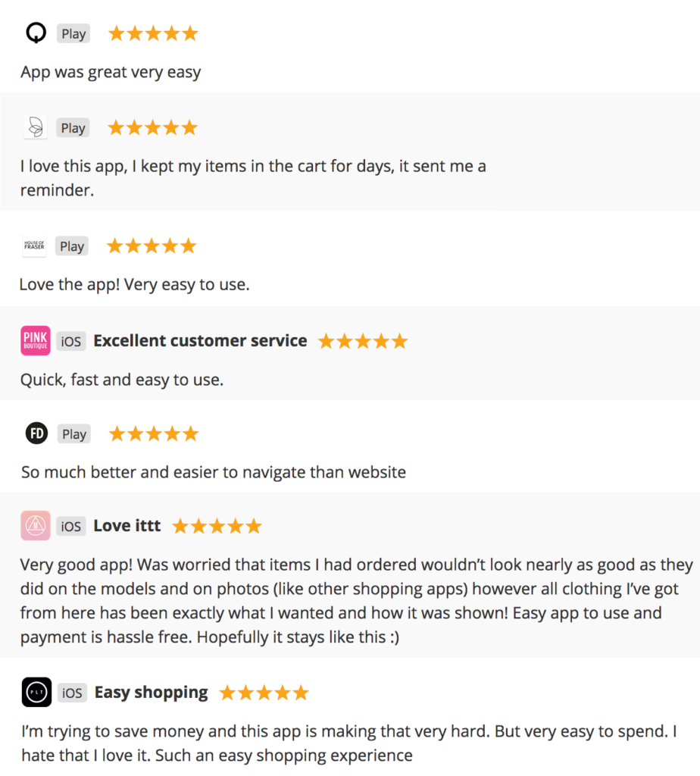Image resolution: width=700 pixels, height=776 pixels.
Task: Select Play badge next to FD icon
Action: click(x=73, y=433)
